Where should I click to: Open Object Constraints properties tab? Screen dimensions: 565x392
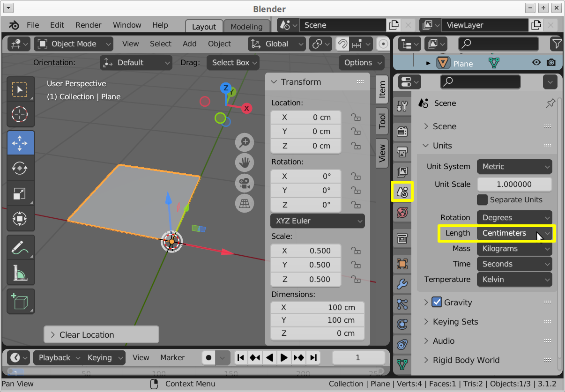click(x=402, y=344)
